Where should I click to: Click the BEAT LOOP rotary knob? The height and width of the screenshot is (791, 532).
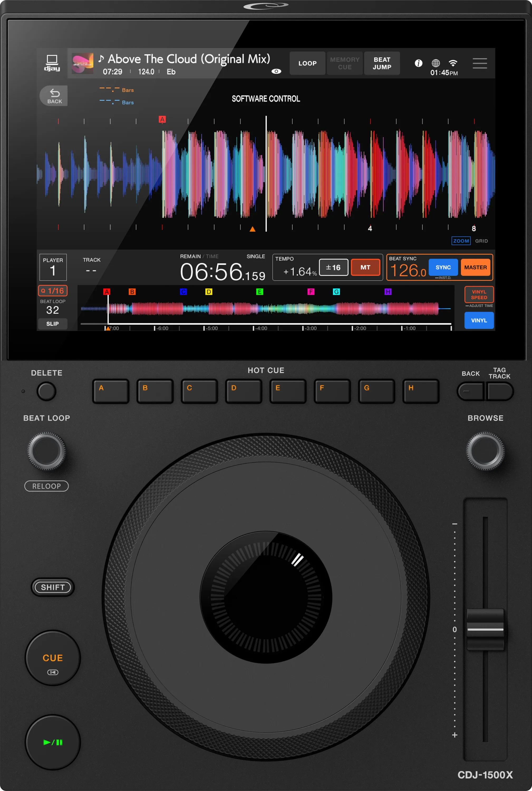pyautogui.click(x=46, y=451)
